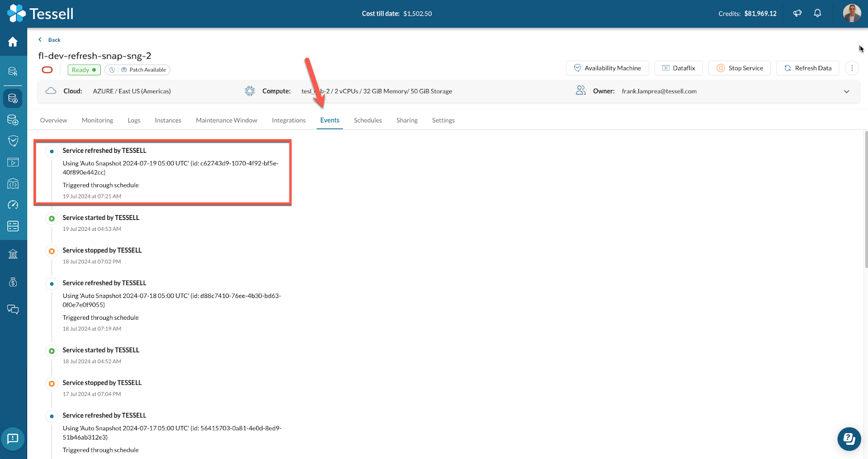This screenshot has height=459, width=868.
Task: Click the Ready status badge
Action: point(84,70)
